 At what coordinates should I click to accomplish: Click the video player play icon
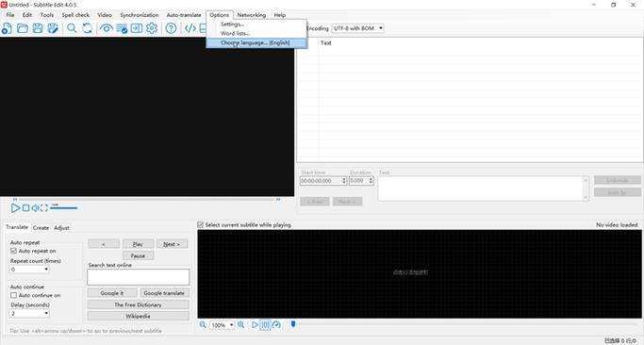click(15, 207)
